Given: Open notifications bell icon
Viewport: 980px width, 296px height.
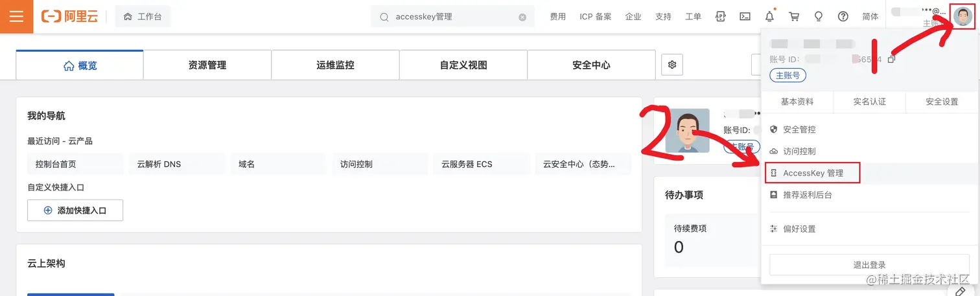Looking at the screenshot, I should 769,17.
